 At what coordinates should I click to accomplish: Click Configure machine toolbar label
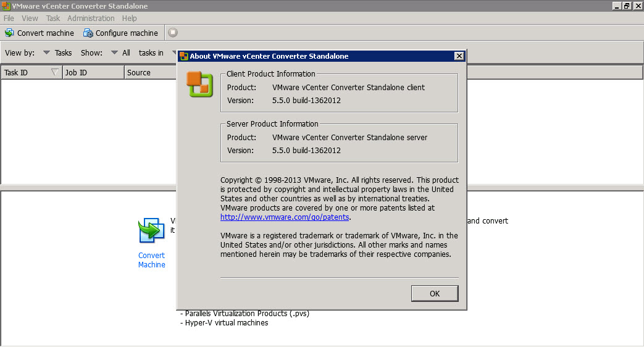click(x=127, y=33)
